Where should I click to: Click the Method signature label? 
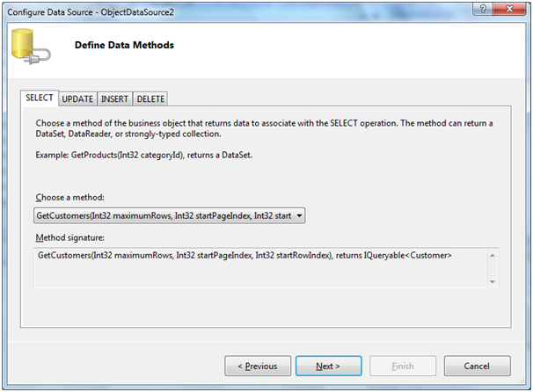(70, 237)
